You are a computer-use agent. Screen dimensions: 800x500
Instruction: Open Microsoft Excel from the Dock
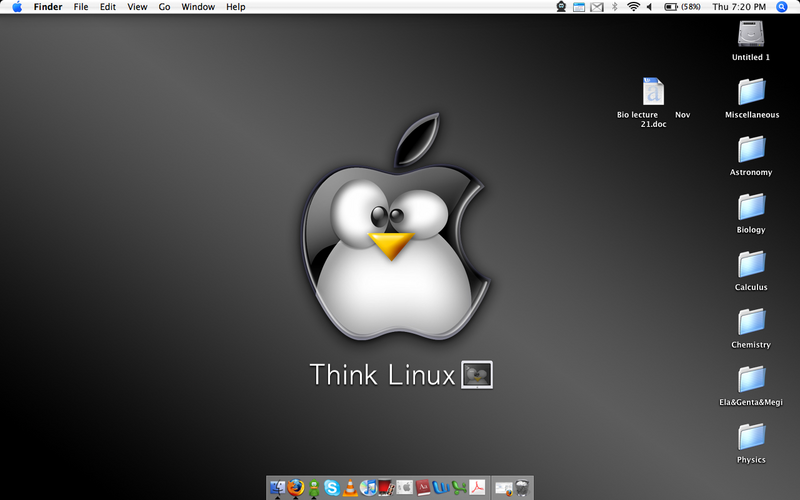pyautogui.click(x=459, y=488)
